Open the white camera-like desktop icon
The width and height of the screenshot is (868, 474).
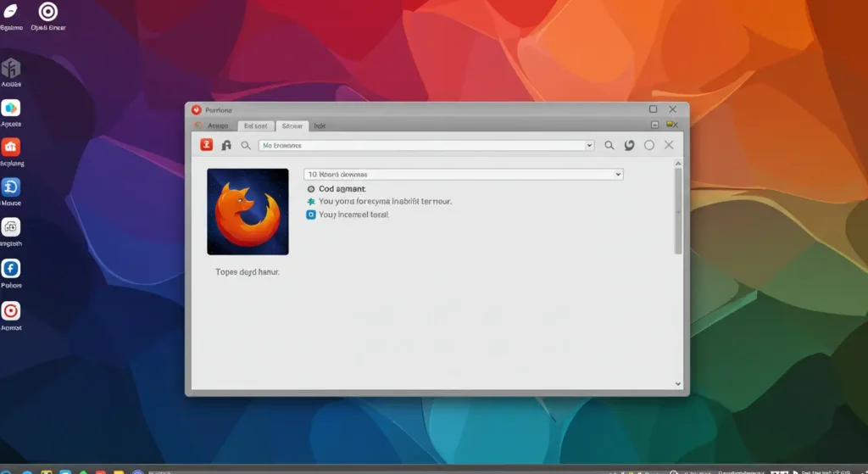click(x=11, y=227)
